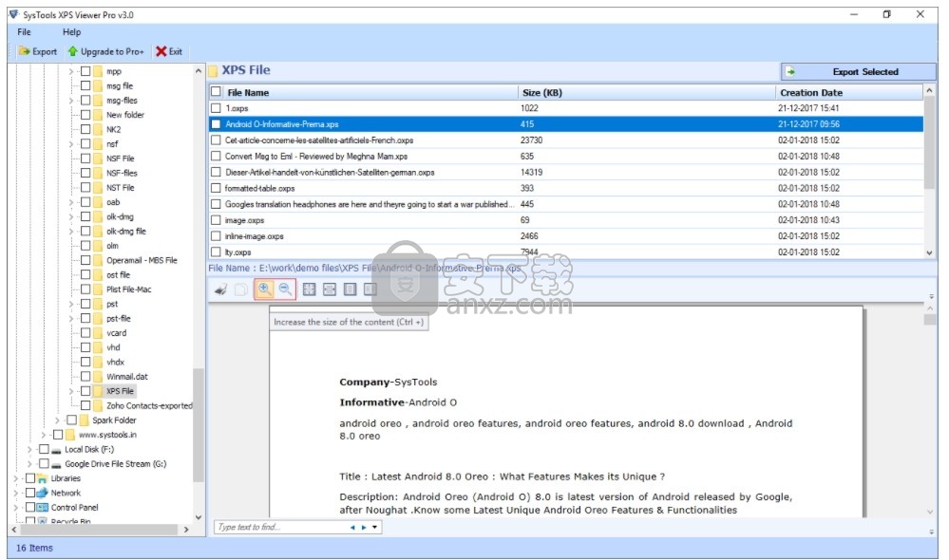Viewport: 949px width, 560px height.
Task: Open the find options dropdown arrow
Action: 375,528
